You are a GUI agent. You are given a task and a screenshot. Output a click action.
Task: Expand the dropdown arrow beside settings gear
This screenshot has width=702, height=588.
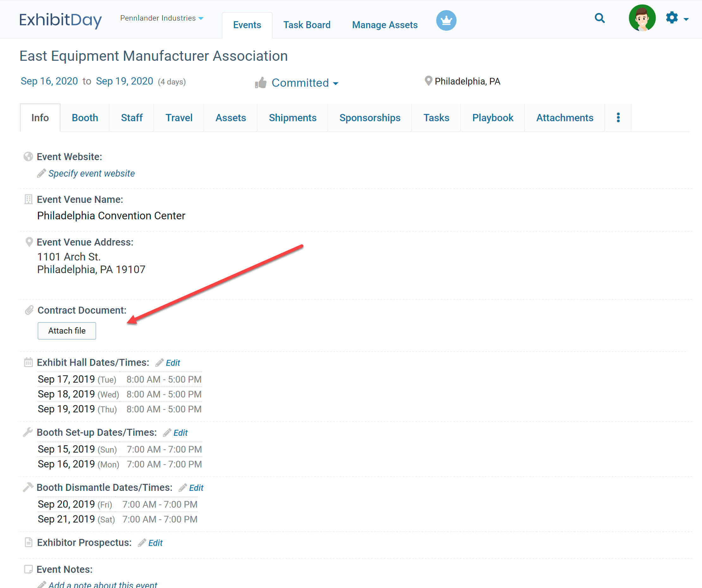(686, 19)
